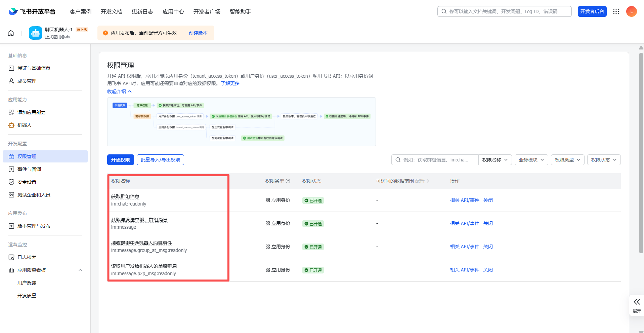Open the 权限状态 filter dropdown
This screenshot has width=644, height=333.
point(604,160)
